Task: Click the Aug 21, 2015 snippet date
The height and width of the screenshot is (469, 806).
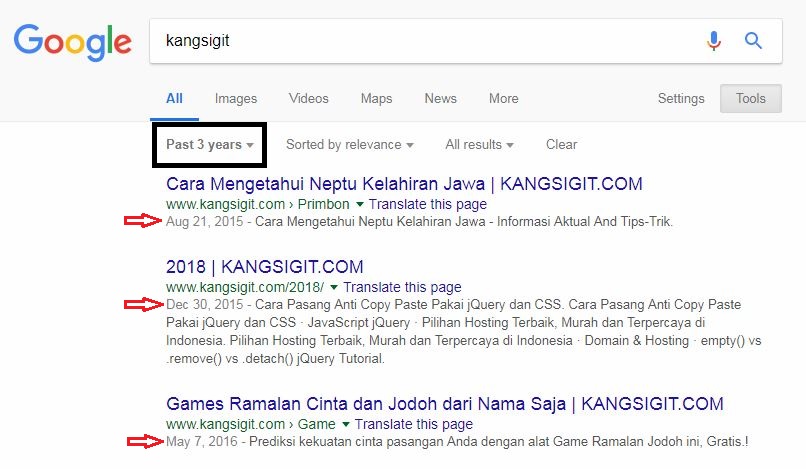Action: click(205, 222)
